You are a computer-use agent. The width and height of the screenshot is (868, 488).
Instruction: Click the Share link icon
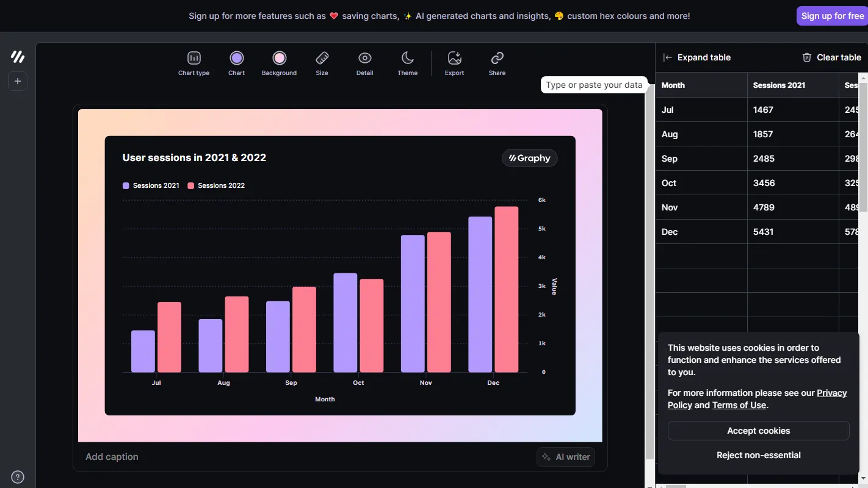tap(497, 59)
